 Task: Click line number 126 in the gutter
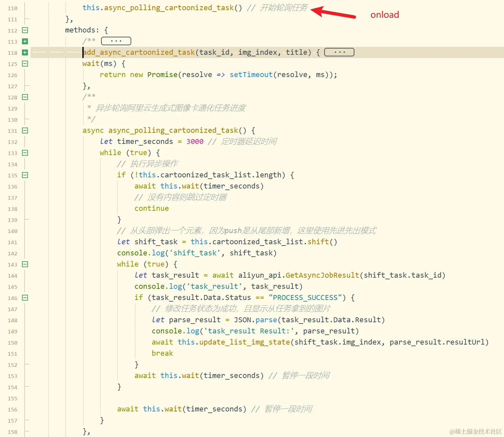[x=12, y=75]
